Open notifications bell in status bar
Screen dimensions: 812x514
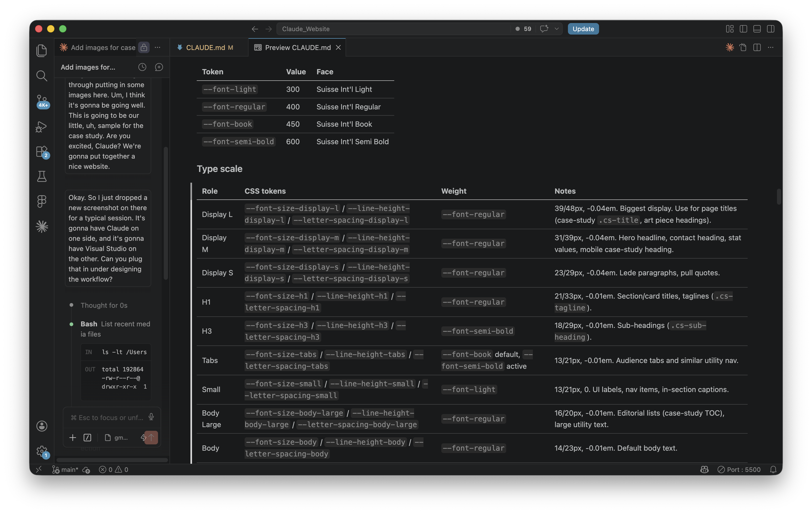pyautogui.click(x=773, y=470)
